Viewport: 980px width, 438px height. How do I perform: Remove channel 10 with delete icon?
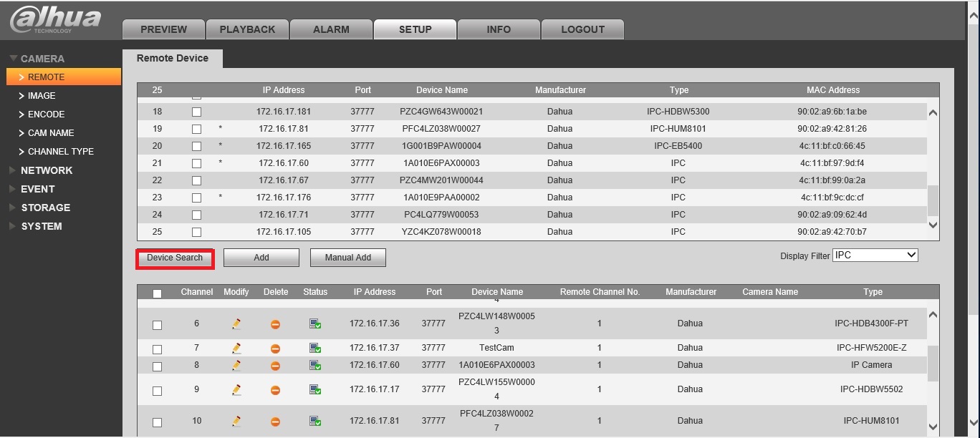(275, 422)
